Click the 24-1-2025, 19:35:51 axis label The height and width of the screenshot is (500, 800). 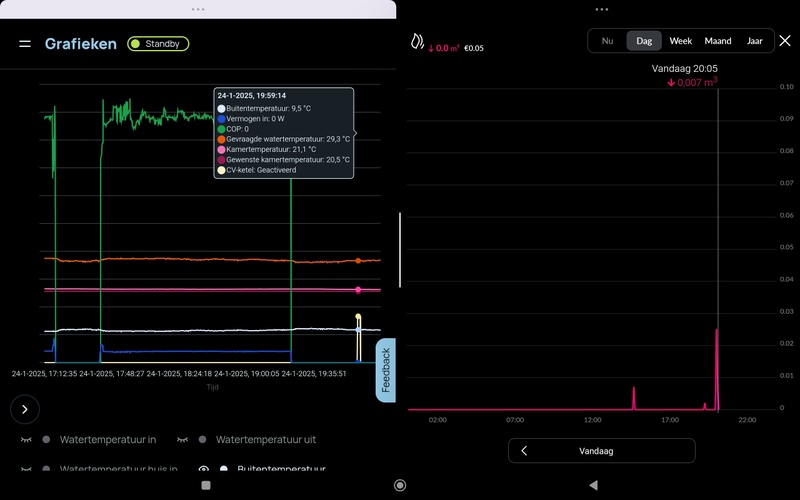point(314,373)
